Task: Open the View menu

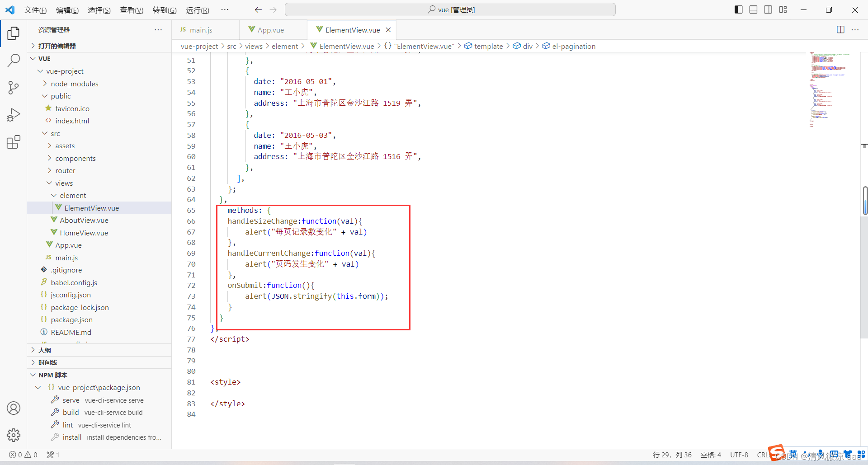Action: pyautogui.click(x=132, y=10)
